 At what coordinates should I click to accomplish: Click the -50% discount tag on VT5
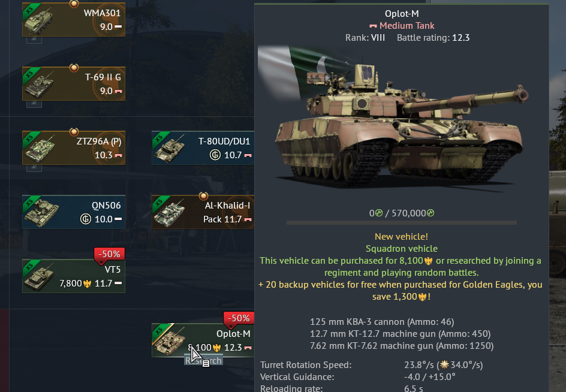(109, 254)
